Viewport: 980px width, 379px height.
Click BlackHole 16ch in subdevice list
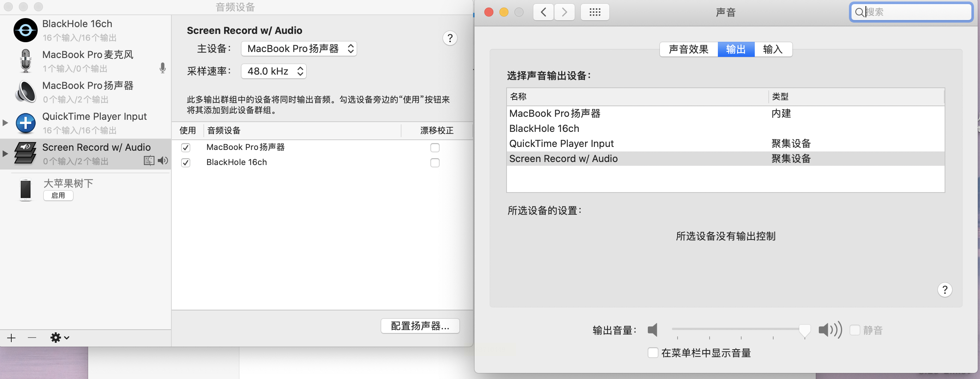coord(237,162)
